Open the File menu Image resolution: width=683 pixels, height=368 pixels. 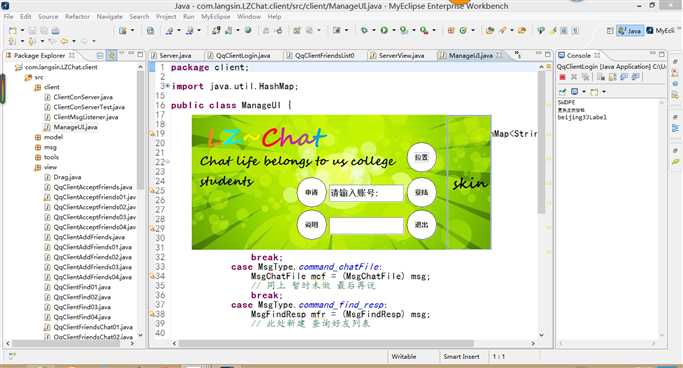click(x=9, y=17)
